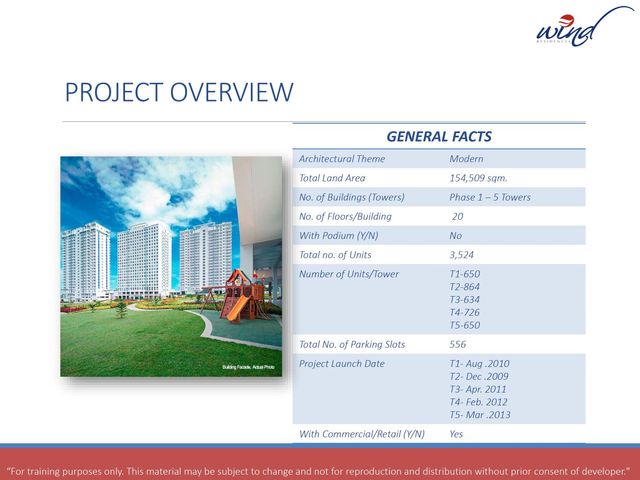Select the 'T1-650' entry
640x480 pixels.
[x=464, y=274]
